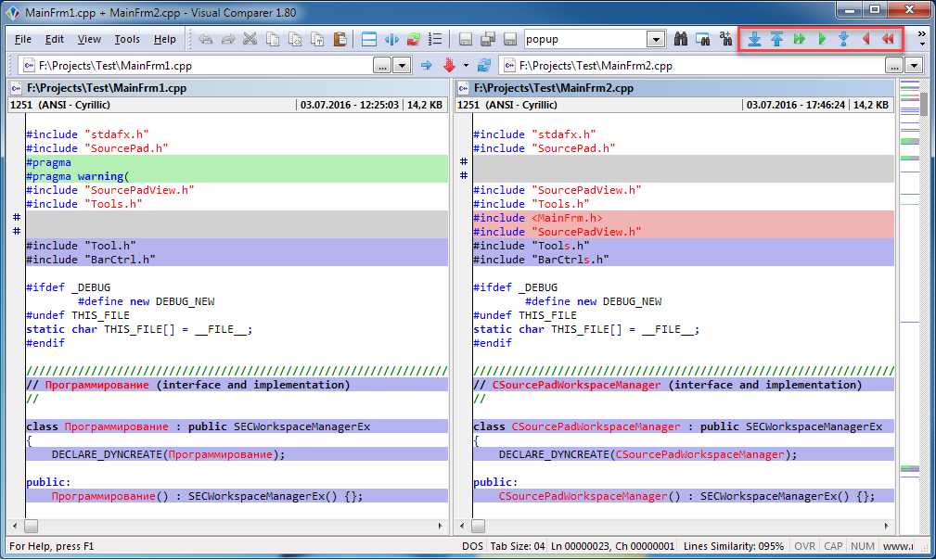Click the scissors Cut icon
The height and width of the screenshot is (560, 936).
tap(250, 39)
